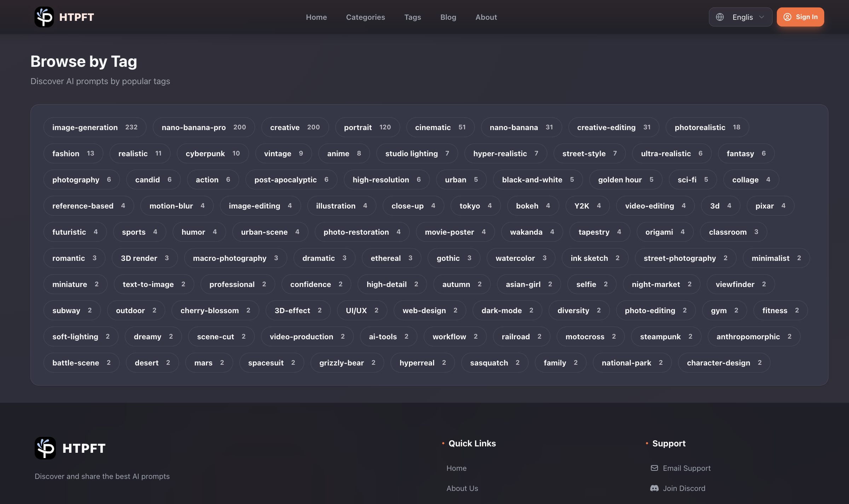The image size is (849, 504).
Task: Click the envelope icon next to Email Support
Action: point(655,468)
